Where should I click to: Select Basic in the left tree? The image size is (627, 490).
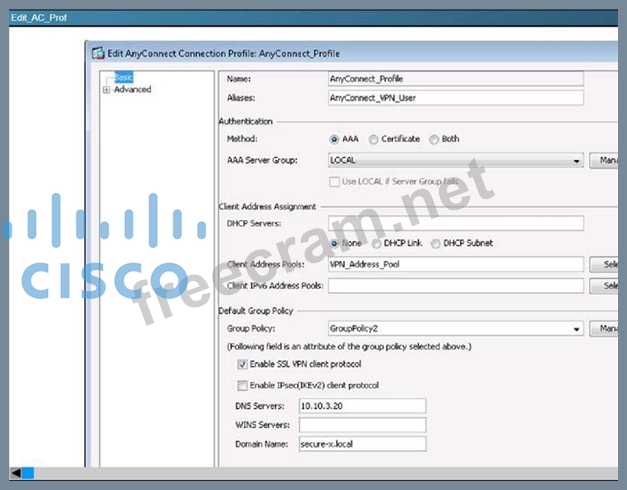point(123,77)
